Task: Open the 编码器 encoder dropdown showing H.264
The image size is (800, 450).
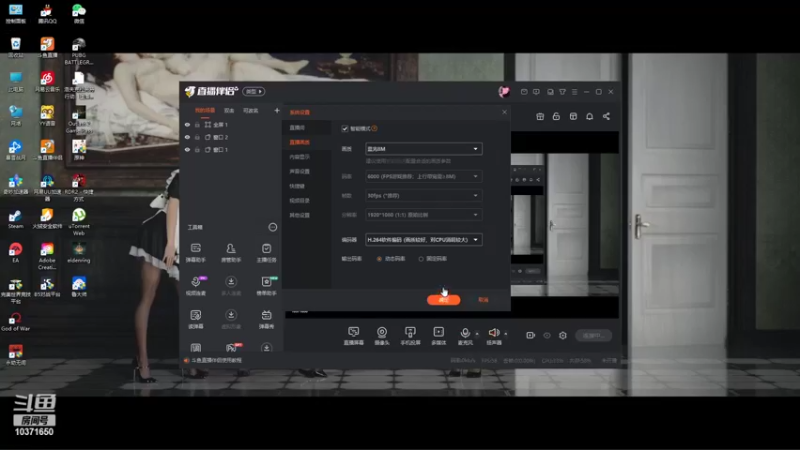Action: [x=423, y=239]
